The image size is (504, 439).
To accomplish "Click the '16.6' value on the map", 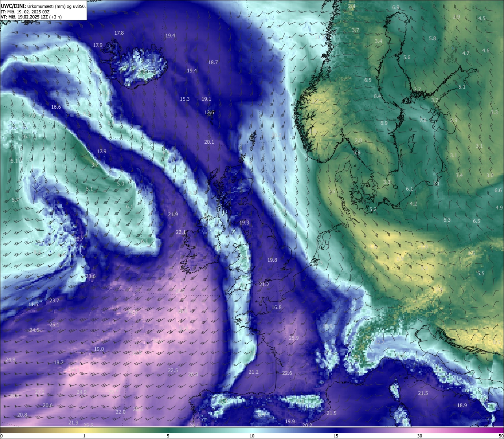I will pos(56,107).
